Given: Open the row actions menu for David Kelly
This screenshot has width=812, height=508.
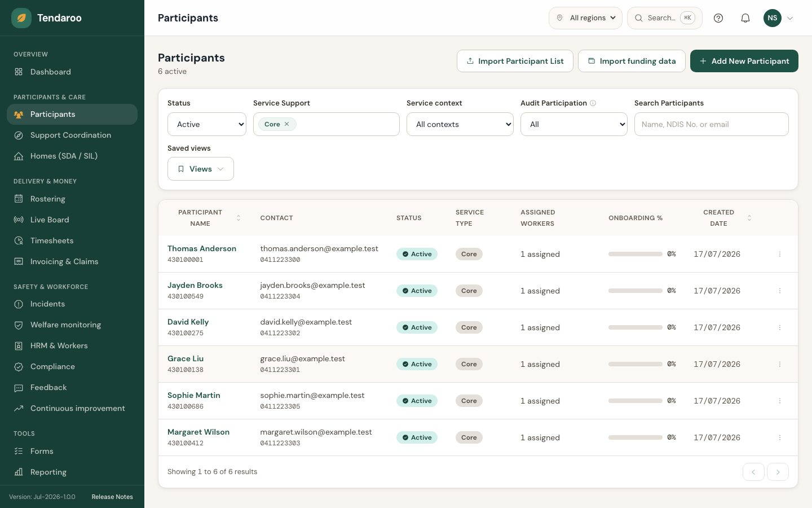Looking at the screenshot, I should tap(780, 327).
